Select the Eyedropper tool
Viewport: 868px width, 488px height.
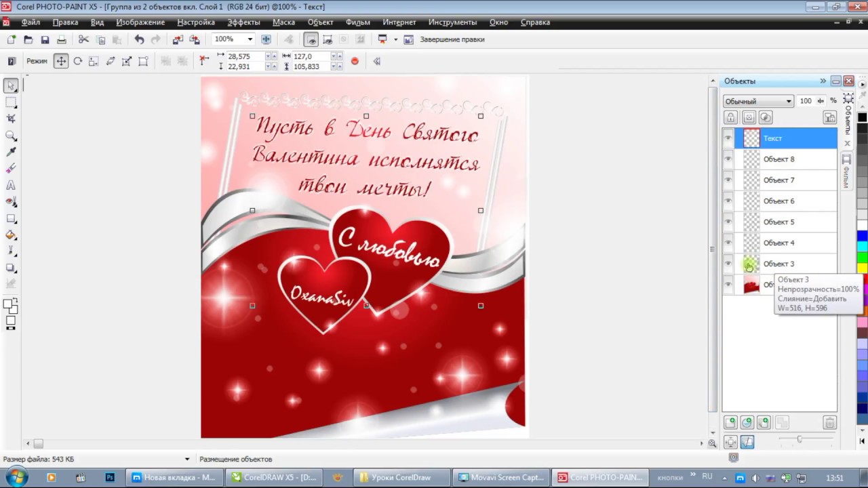coord(11,152)
